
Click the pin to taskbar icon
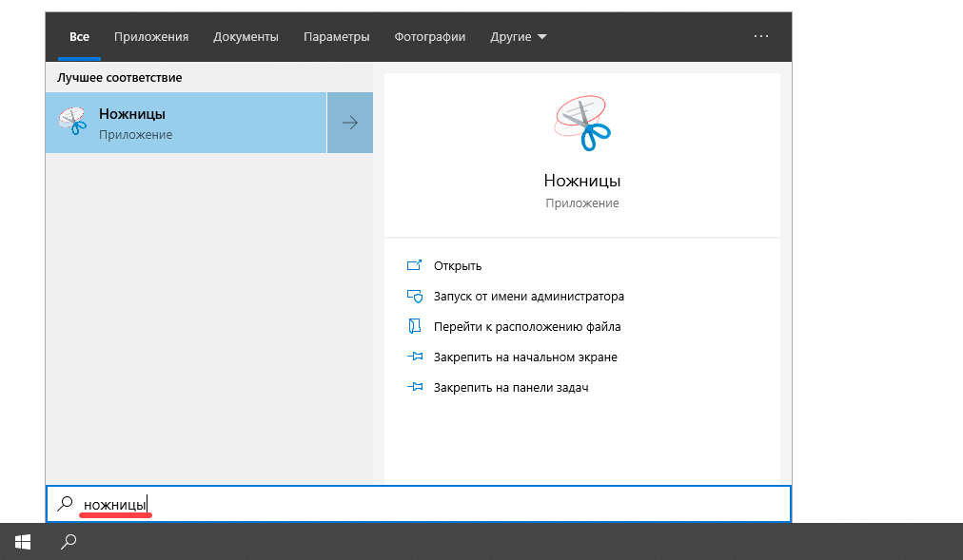point(414,388)
